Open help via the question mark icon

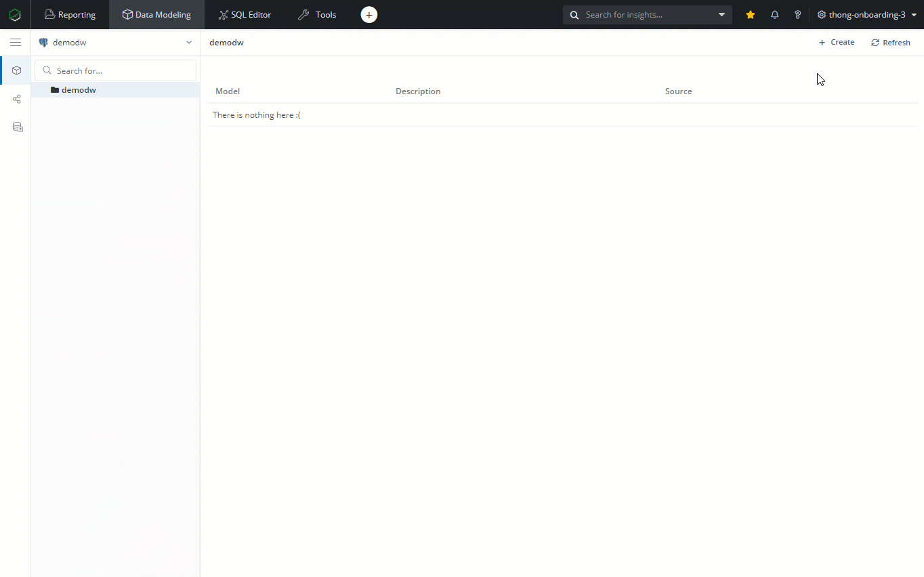798,14
